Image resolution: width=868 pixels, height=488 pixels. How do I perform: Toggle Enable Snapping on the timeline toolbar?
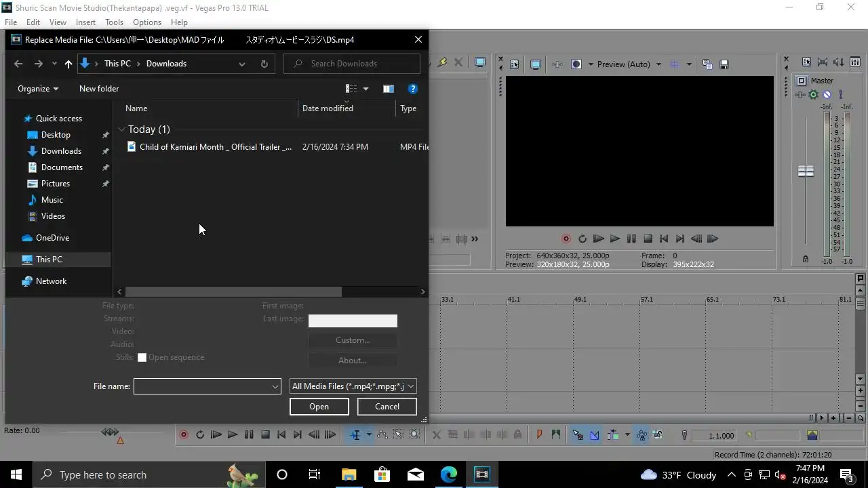578,435
